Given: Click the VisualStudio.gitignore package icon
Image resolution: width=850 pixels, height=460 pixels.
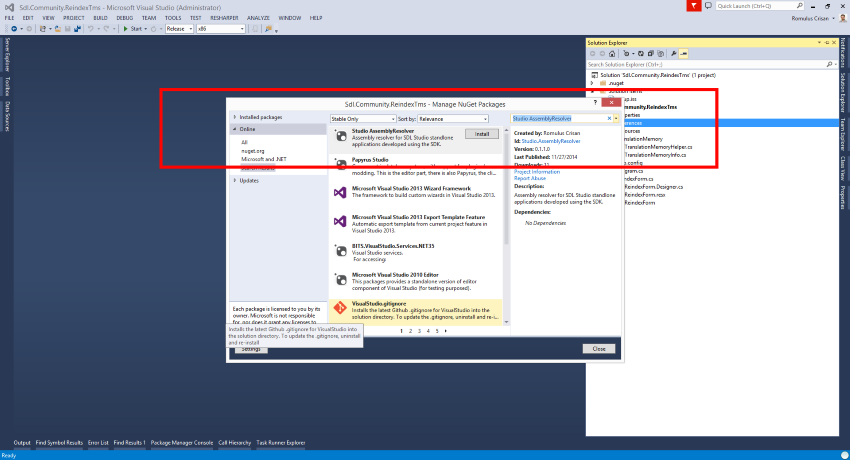Looking at the screenshot, I should click(340, 306).
